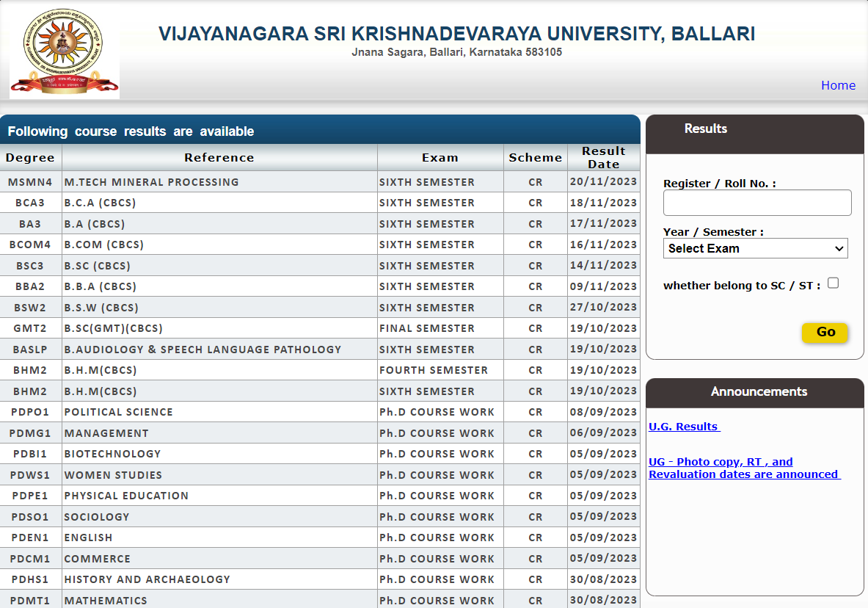
Task: Click the Reference column header
Action: (219, 157)
